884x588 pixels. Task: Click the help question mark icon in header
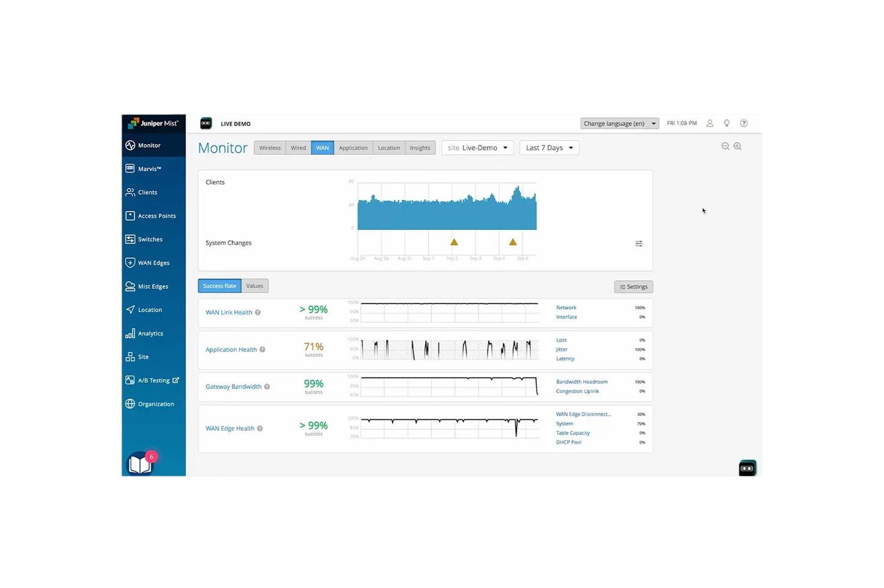(x=744, y=124)
